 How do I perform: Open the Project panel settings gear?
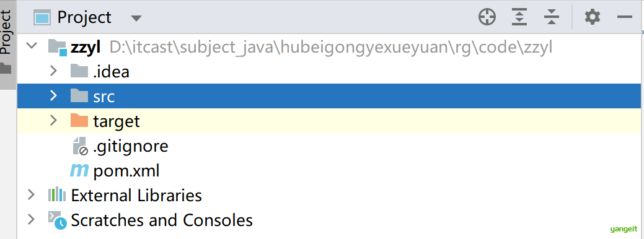593,17
